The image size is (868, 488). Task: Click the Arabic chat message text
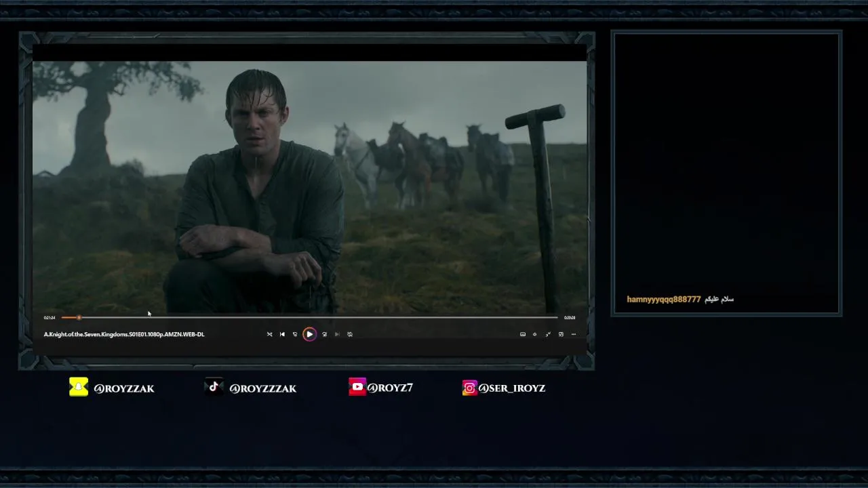719,299
